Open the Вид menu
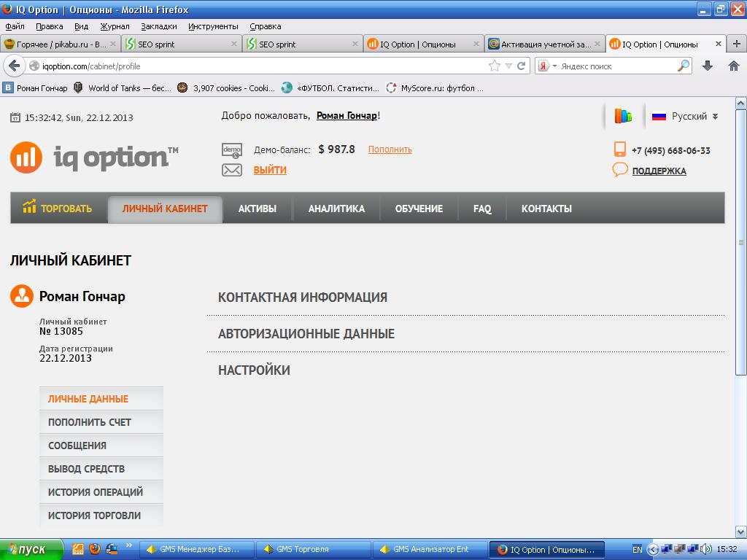 pyautogui.click(x=81, y=26)
